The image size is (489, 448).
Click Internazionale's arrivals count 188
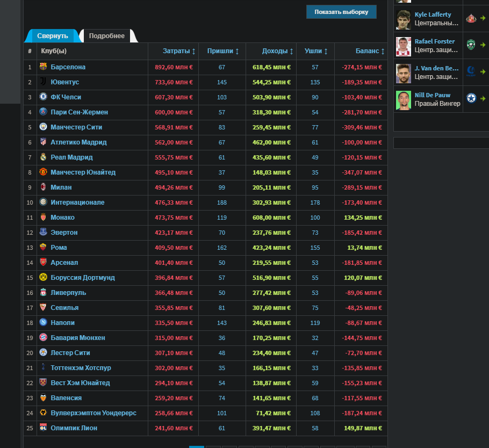221,203
